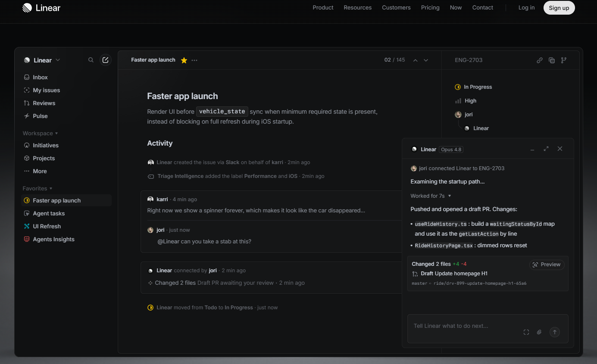597x364 pixels.
Task: Collapse the Workspace sidebar section
Action: (x=41, y=134)
